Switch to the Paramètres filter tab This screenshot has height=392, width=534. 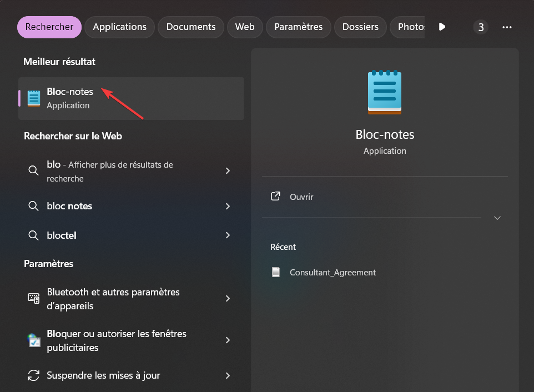pyautogui.click(x=298, y=27)
